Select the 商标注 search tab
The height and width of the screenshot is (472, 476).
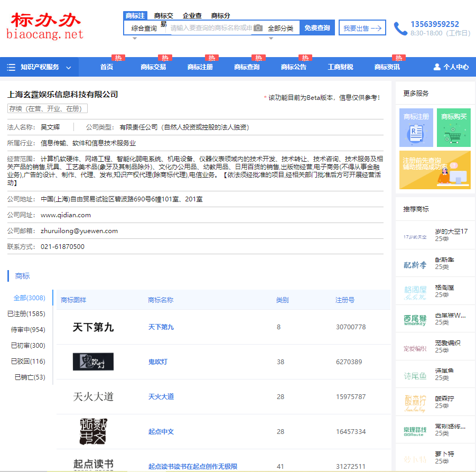(x=135, y=15)
